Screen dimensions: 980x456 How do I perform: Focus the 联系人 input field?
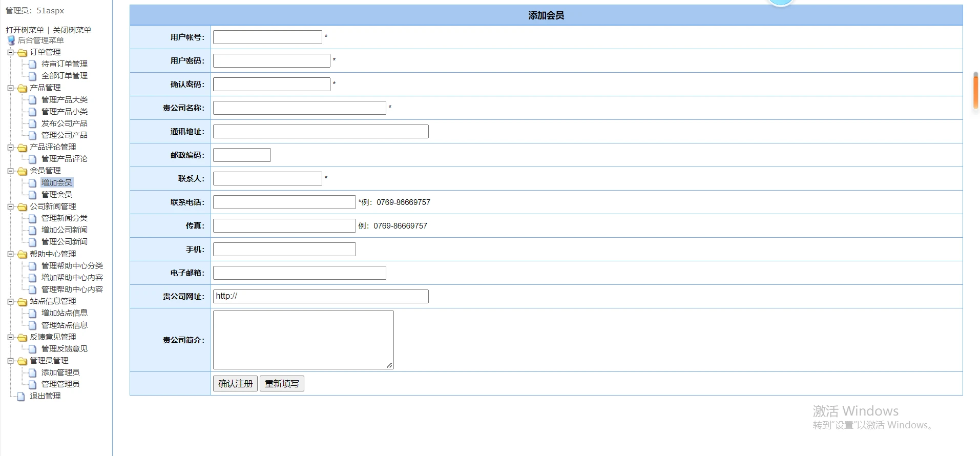[x=267, y=179]
